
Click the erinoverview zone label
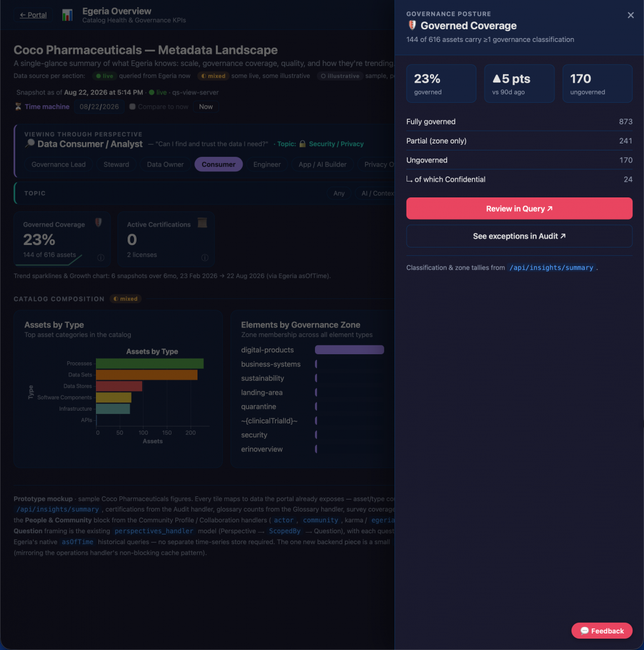262,449
